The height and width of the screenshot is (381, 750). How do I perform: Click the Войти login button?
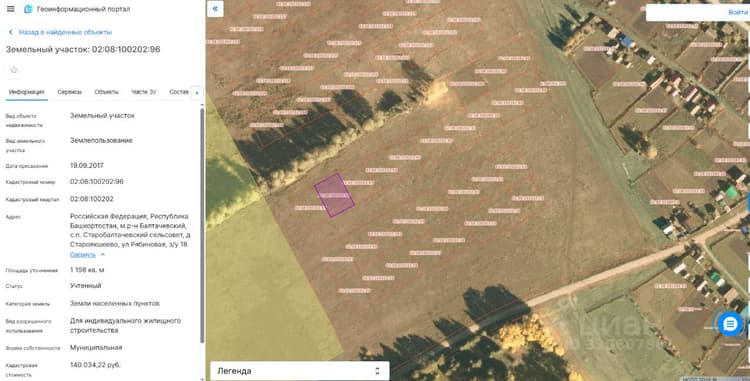pyautogui.click(x=737, y=12)
